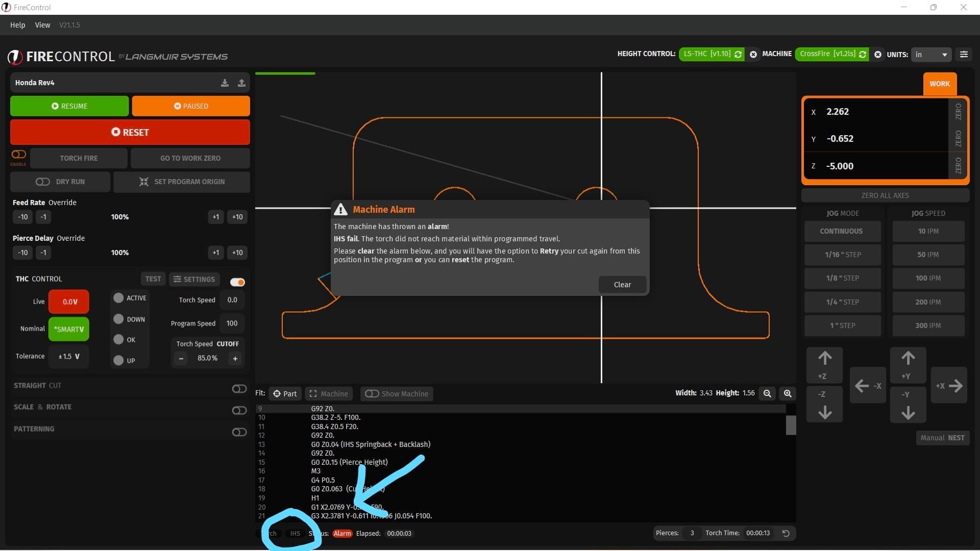The height and width of the screenshot is (551, 980).
Task: Fit view to Part
Action: (285, 394)
